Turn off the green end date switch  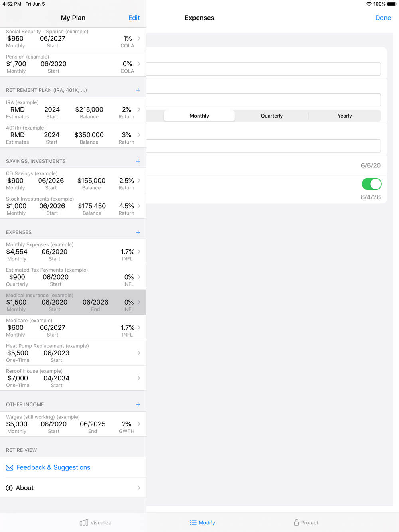click(x=371, y=184)
